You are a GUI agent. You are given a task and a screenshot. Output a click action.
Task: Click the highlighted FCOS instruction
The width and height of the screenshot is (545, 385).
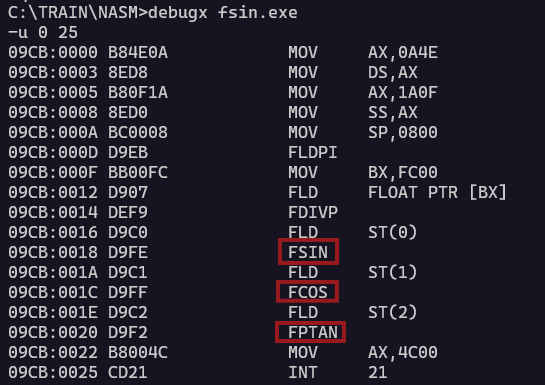pos(307,292)
